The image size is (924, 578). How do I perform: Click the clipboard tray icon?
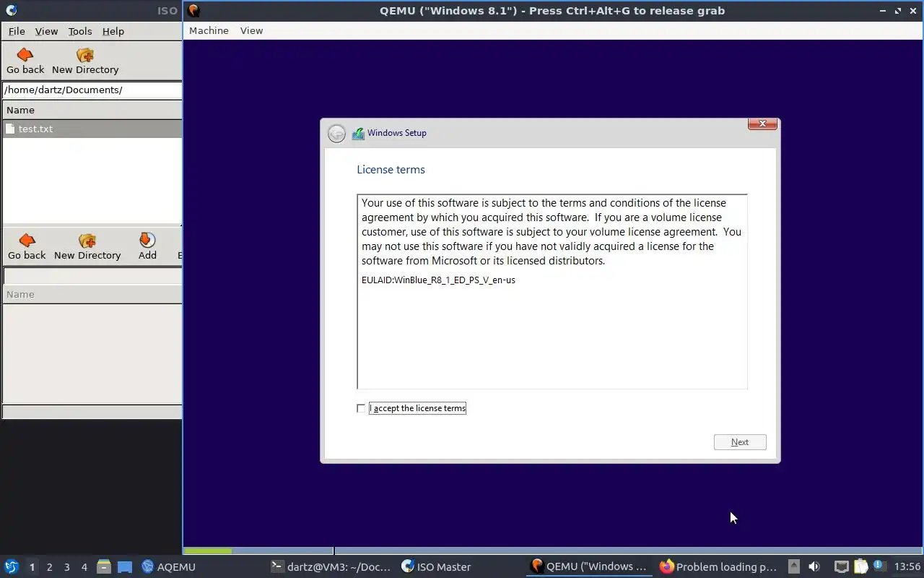pyautogui.click(x=860, y=566)
